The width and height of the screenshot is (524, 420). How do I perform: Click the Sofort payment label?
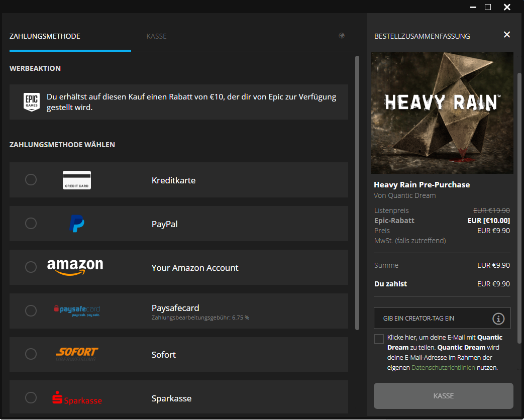(x=163, y=355)
